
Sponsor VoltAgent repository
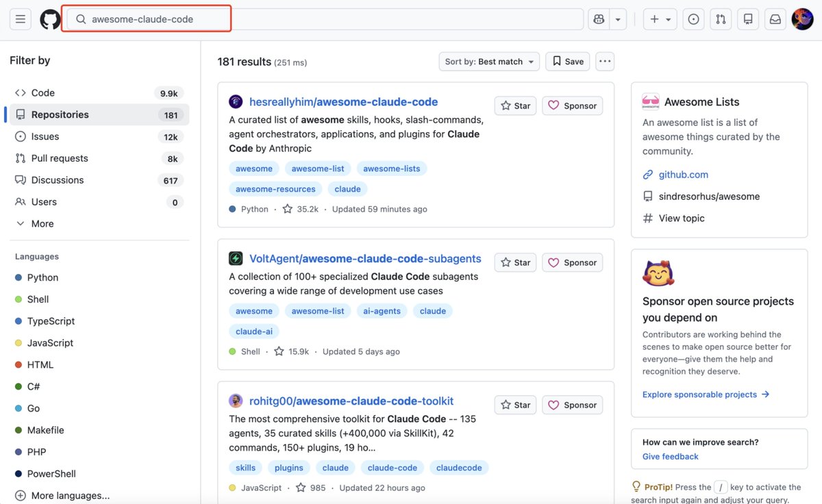pos(573,262)
